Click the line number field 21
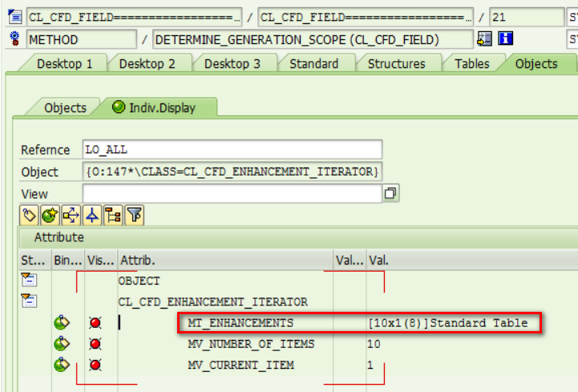The image size is (578, 392). tap(527, 17)
